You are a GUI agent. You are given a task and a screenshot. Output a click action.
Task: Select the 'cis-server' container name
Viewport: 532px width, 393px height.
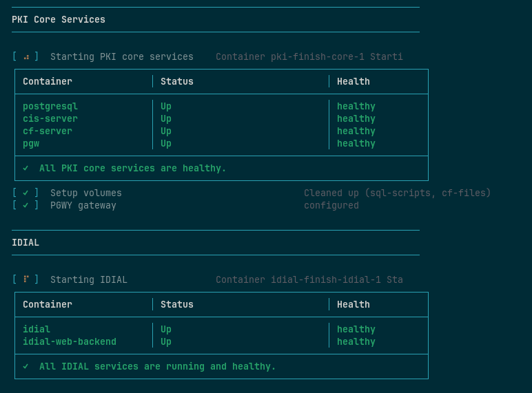[x=50, y=118]
